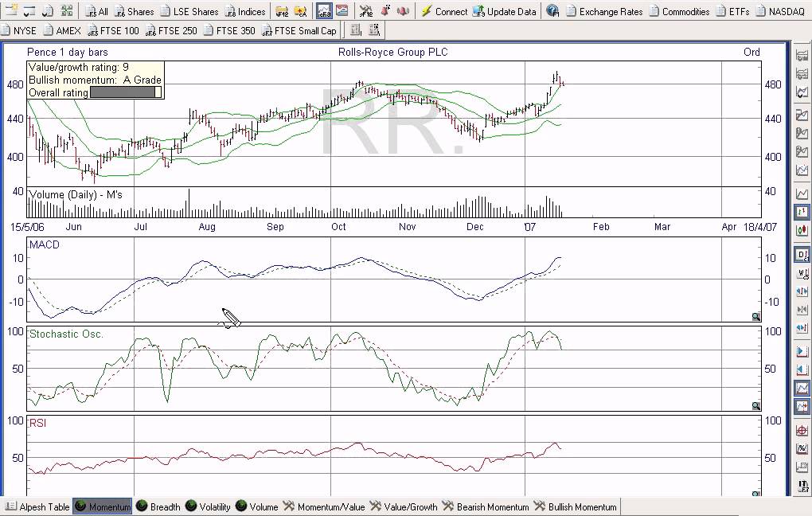Click the compress horizontally arrows sidebar icon
The height and width of the screenshot is (516, 812).
coord(802,310)
